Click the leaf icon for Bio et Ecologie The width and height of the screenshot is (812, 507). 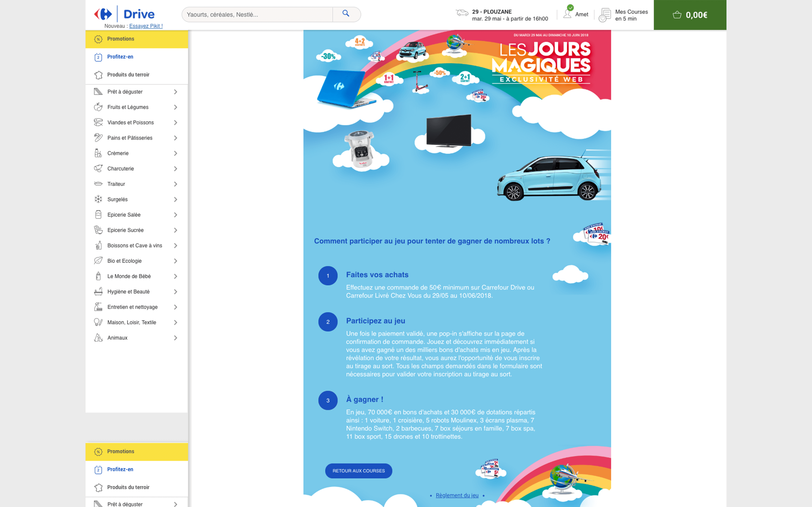pos(98,260)
